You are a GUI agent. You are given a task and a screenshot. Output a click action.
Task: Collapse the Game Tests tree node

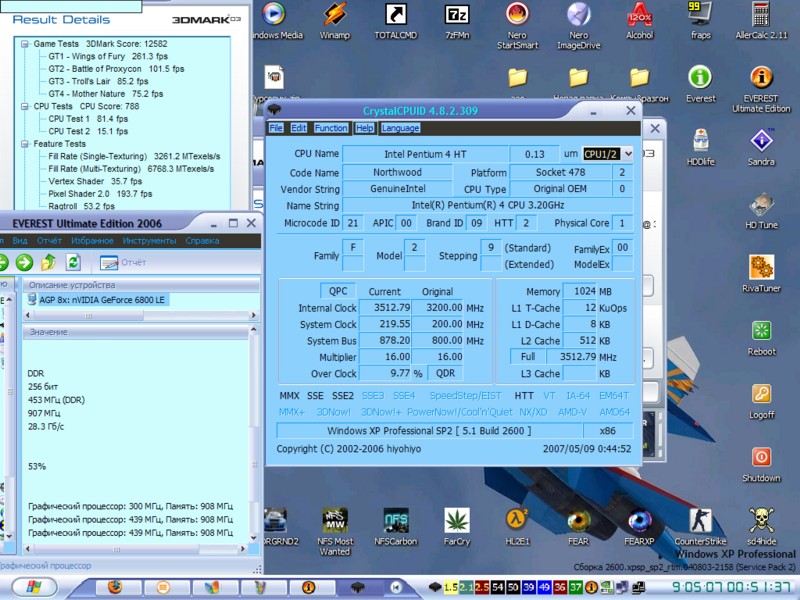(24, 44)
